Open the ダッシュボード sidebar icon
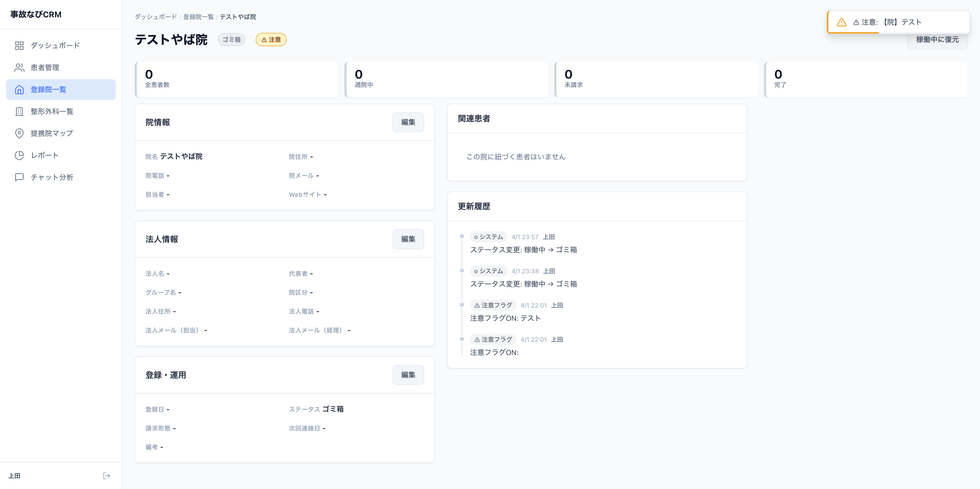 (20, 45)
